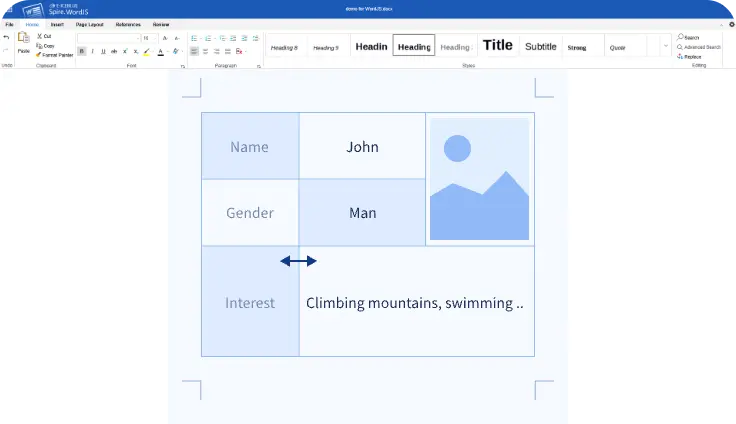
Task: Toggle Underline formatting
Action: 102,51
